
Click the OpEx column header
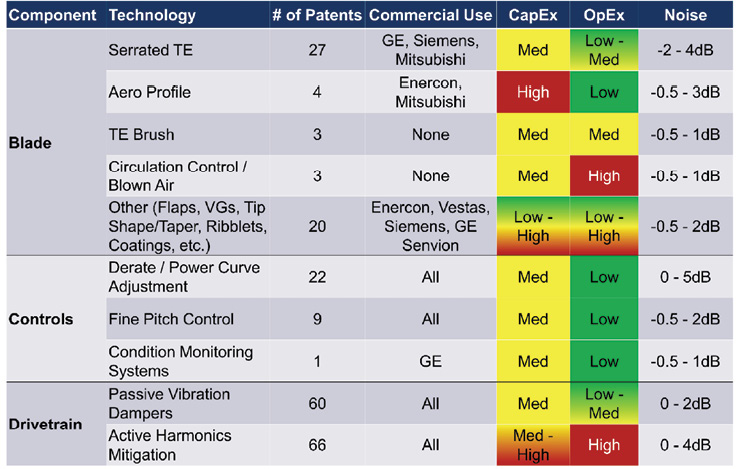click(x=603, y=15)
